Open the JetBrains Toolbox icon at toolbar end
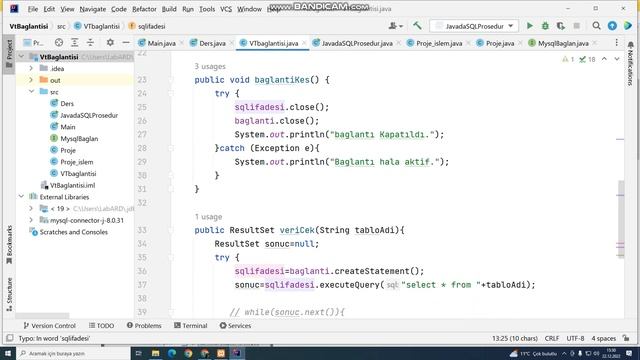 628,26
